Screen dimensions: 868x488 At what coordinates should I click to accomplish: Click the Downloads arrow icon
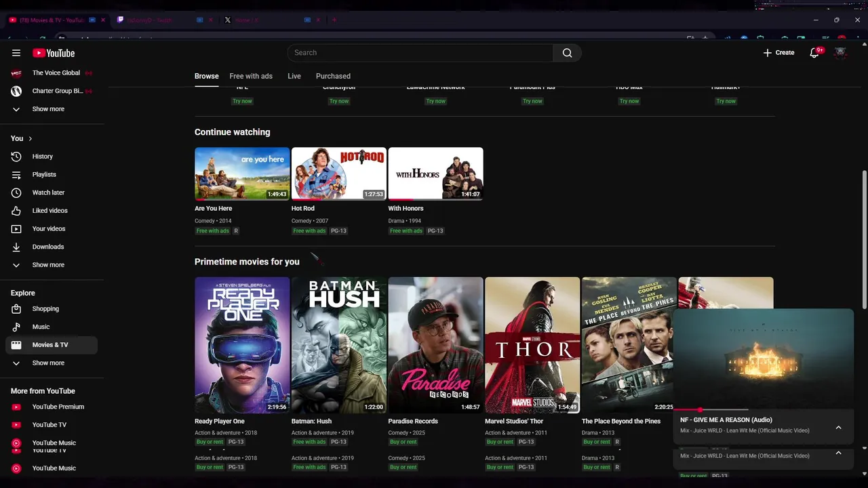coord(16,247)
